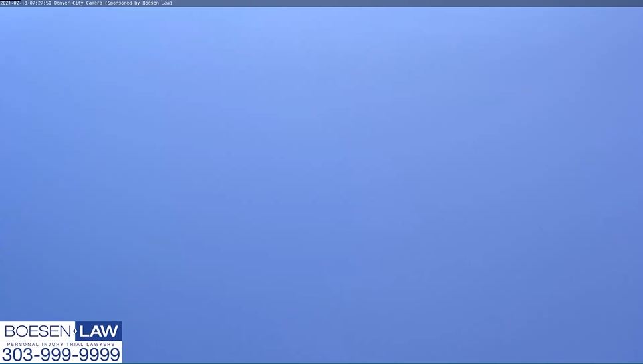Click the BOESEN word in the logo
Screen dimensions: 643x364
pos(37,331)
